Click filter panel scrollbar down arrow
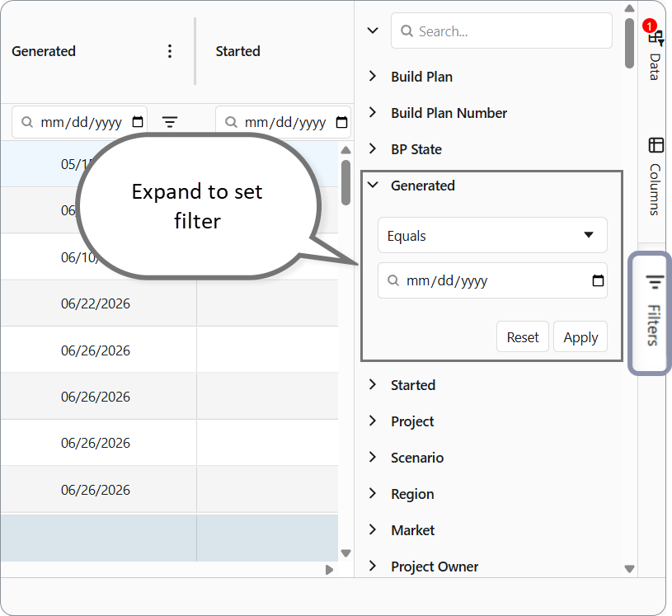 coord(629,569)
